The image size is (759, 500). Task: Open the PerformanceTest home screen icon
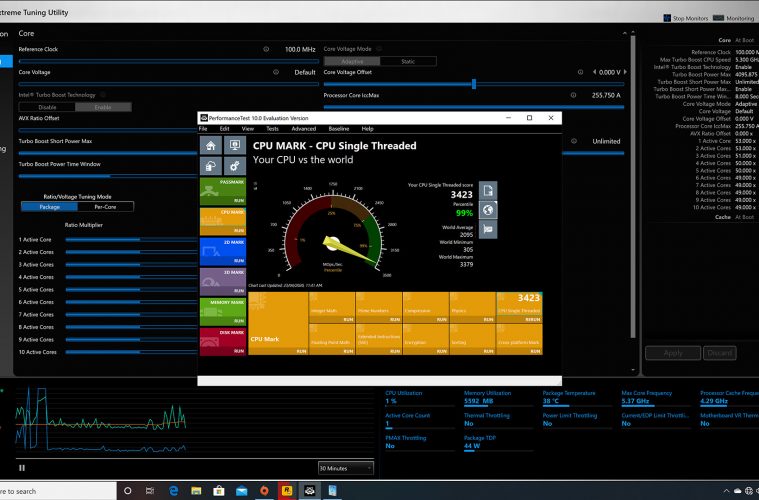tap(211, 145)
